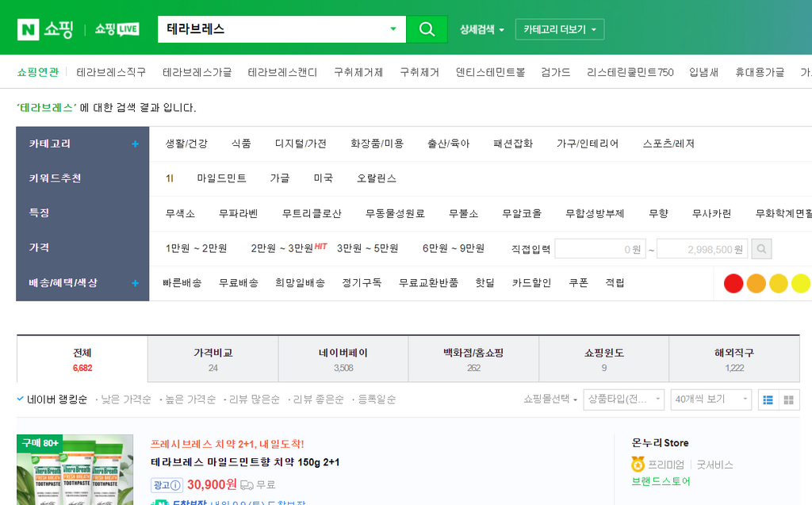The width and height of the screenshot is (812, 505).
Task: Click the 광고 info icon
Action: click(x=175, y=485)
